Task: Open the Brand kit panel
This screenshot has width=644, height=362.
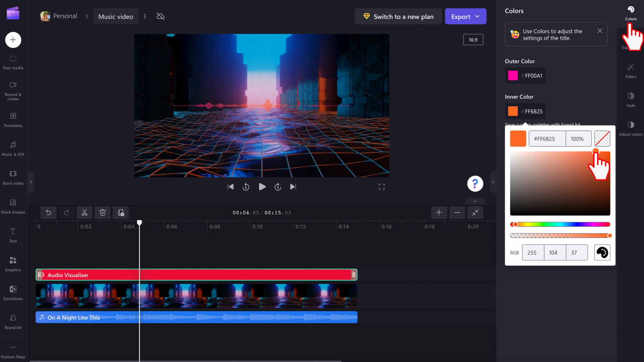Action: 13,321
